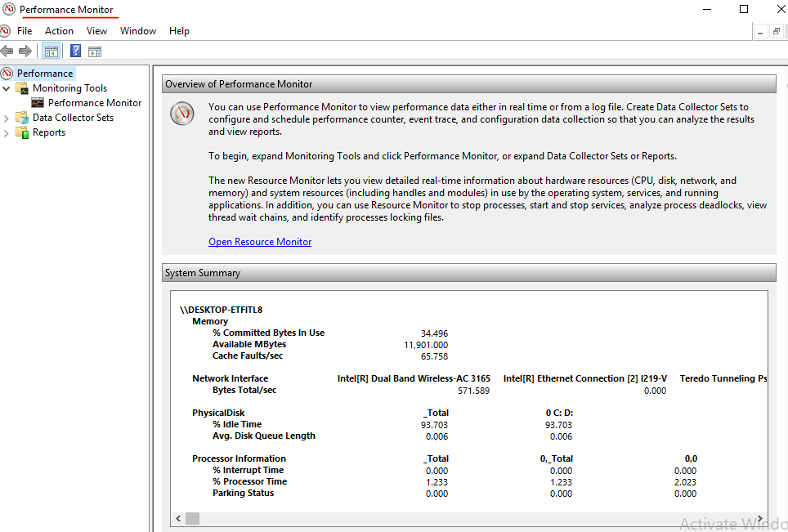Click the Forward arrow toolbar button

click(x=25, y=51)
